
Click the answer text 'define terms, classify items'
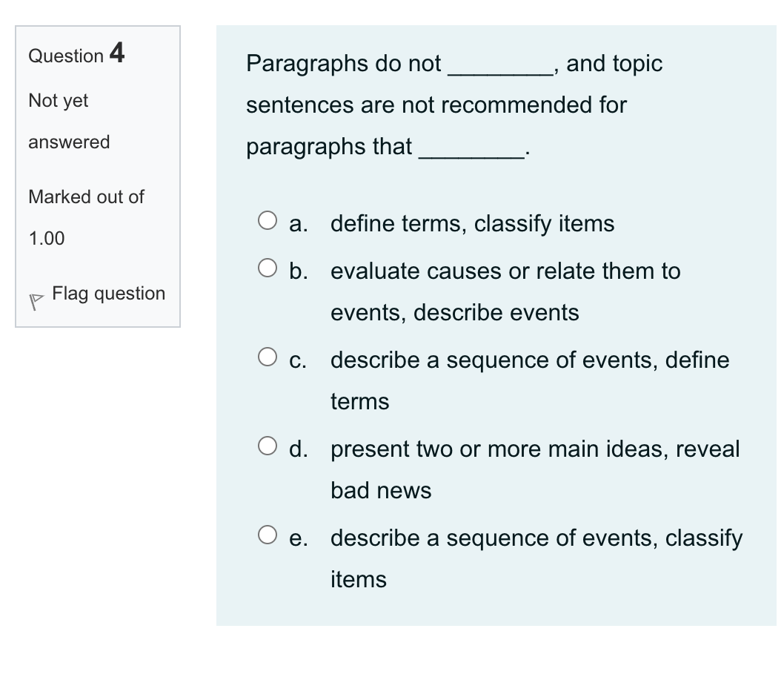(x=472, y=223)
